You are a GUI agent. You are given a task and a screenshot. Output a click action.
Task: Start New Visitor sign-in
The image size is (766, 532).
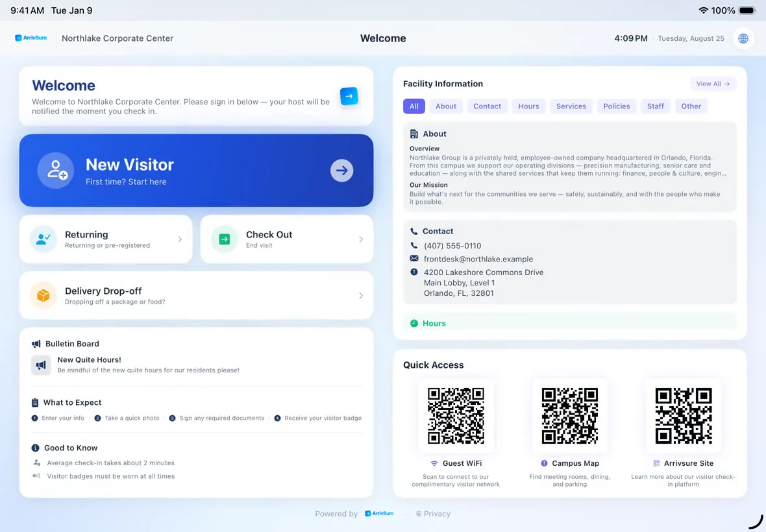click(197, 171)
